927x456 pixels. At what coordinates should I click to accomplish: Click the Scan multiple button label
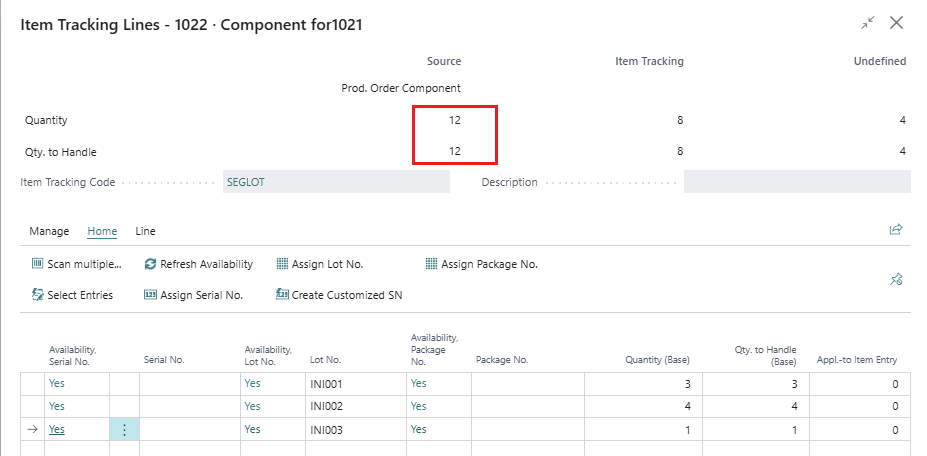(x=85, y=264)
